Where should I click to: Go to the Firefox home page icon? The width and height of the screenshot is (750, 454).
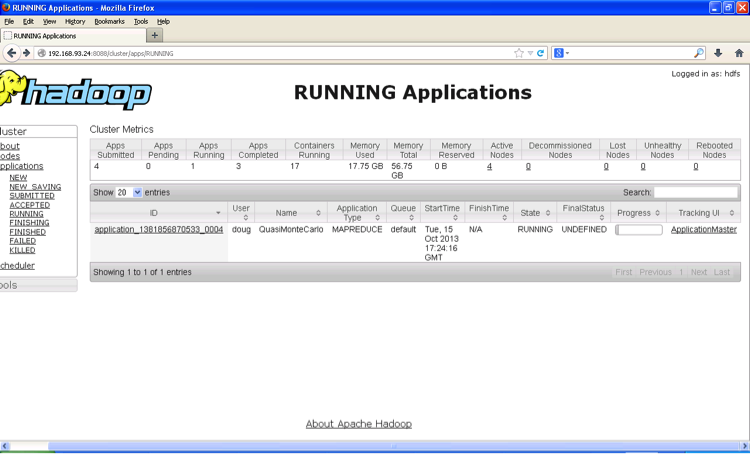pos(739,53)
